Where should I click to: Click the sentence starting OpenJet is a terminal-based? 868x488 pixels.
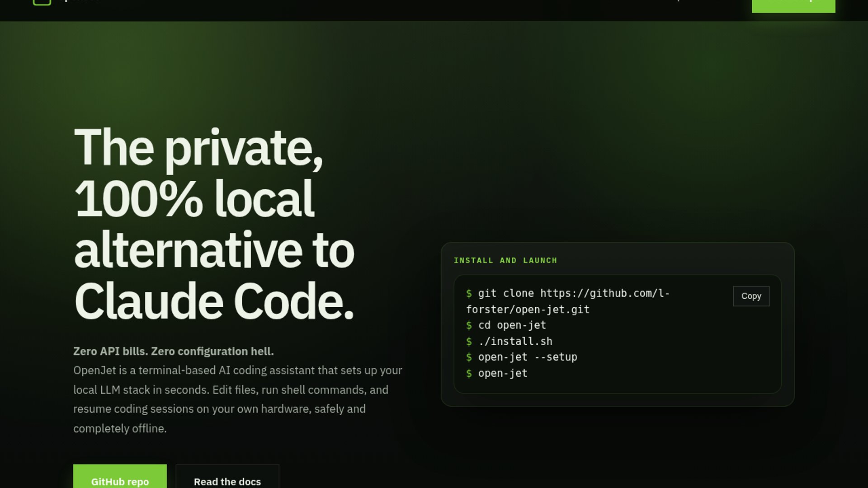(x=237, y=371)
